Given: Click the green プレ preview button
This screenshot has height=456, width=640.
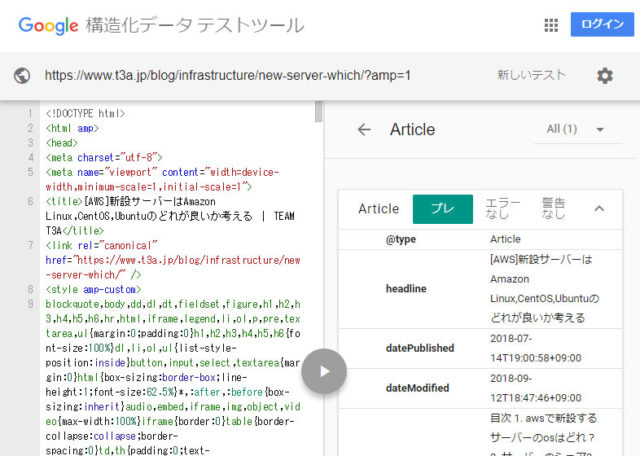Looking at the screenshot, I should tap(443, 209).
